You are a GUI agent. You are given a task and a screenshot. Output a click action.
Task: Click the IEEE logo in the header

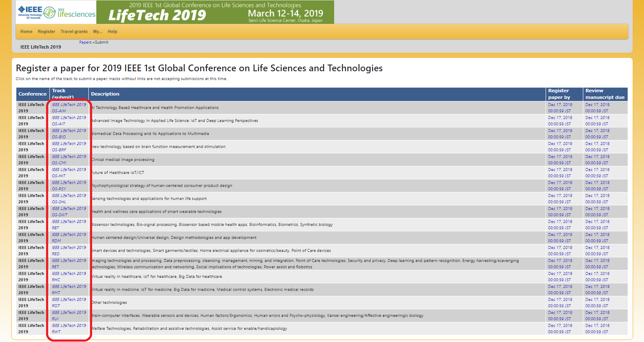point(30,12)
